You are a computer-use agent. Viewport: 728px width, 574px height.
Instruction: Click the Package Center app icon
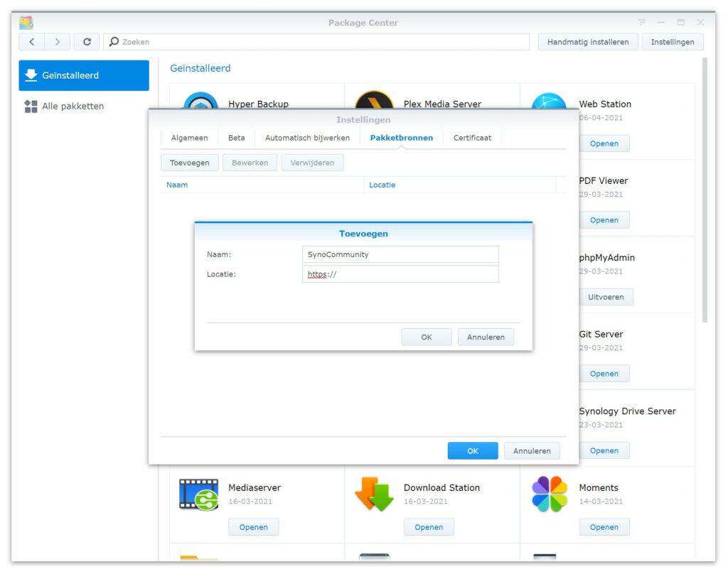pyautogui.click(x=26, y=22)
